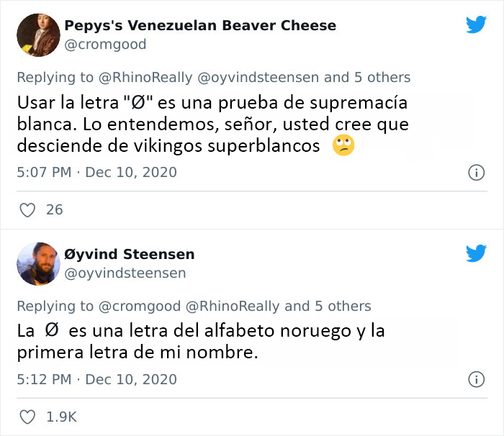This screenshot has width=504, height=436.
Task: Open the 5:07 PM · Dec 10, 2020 timestamp
Action: point(96,173)
